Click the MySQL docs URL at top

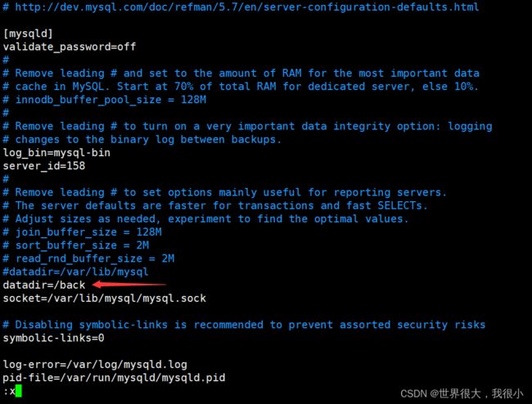246,7
